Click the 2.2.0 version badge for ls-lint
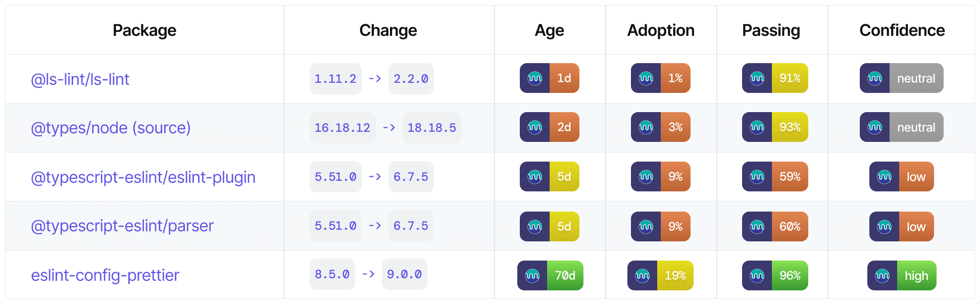The image size is (980, 304). coord(411,78)
